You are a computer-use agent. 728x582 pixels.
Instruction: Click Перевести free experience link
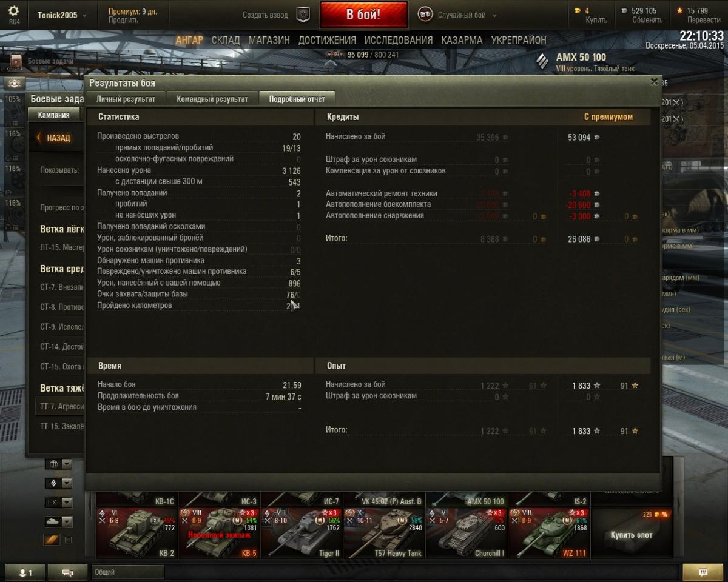pyautogui.click(x=704, y=20)
